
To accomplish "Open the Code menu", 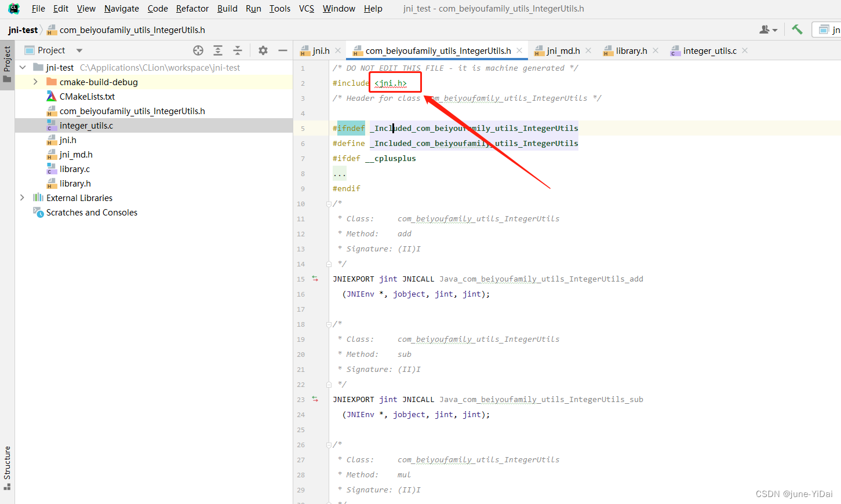I will [158, 9].
